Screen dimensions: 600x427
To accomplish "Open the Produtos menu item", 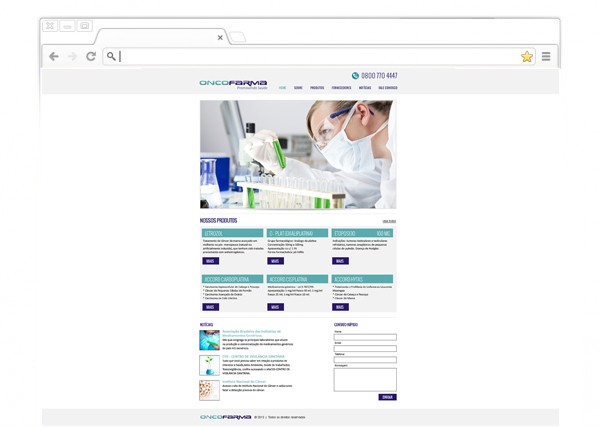I will tap(317, 88).
